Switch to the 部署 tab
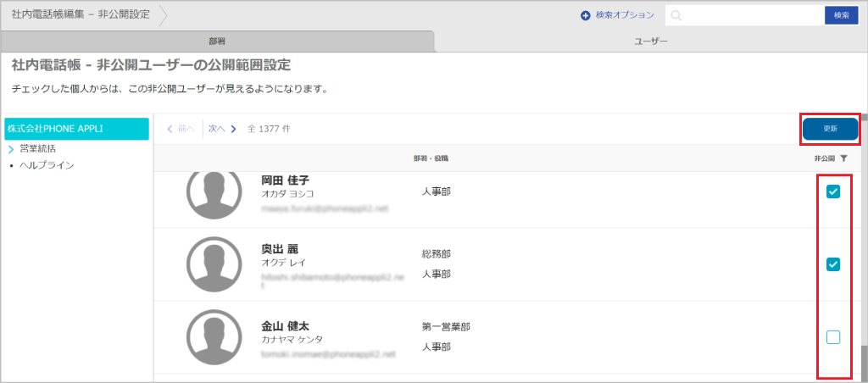 pos(217,41)
